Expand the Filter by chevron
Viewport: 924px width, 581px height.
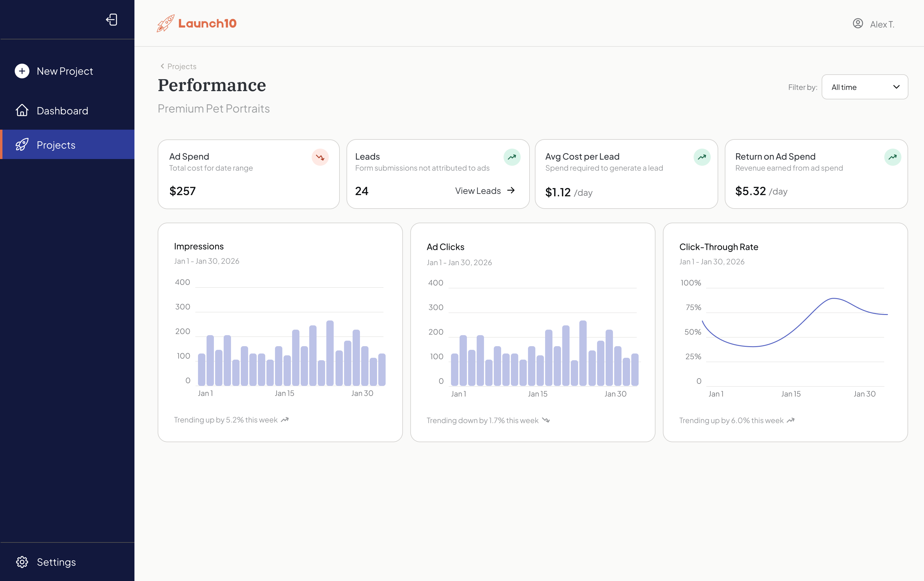point(897,87)
